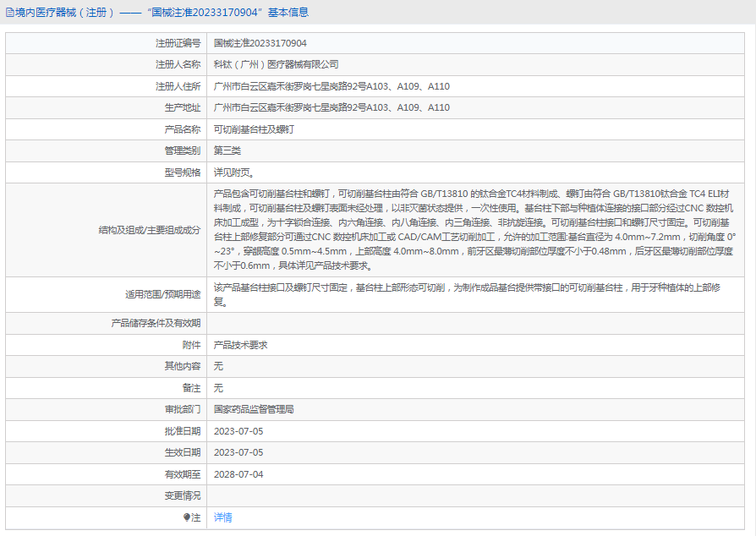Click the document icon beside the page title
Screen dimensions: 756x536
9,13
